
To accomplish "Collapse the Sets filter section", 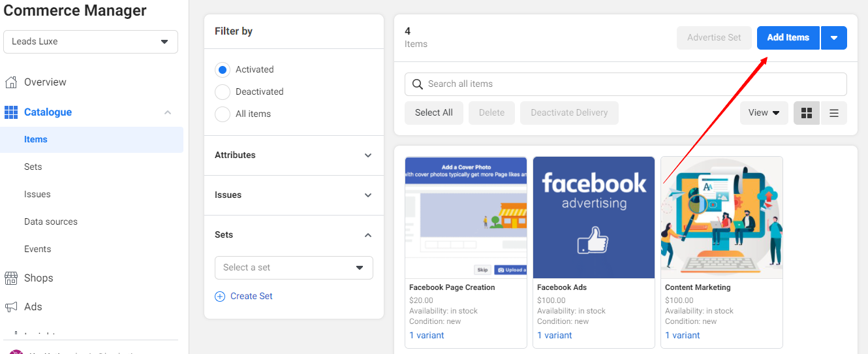I will tap(294, 235).
